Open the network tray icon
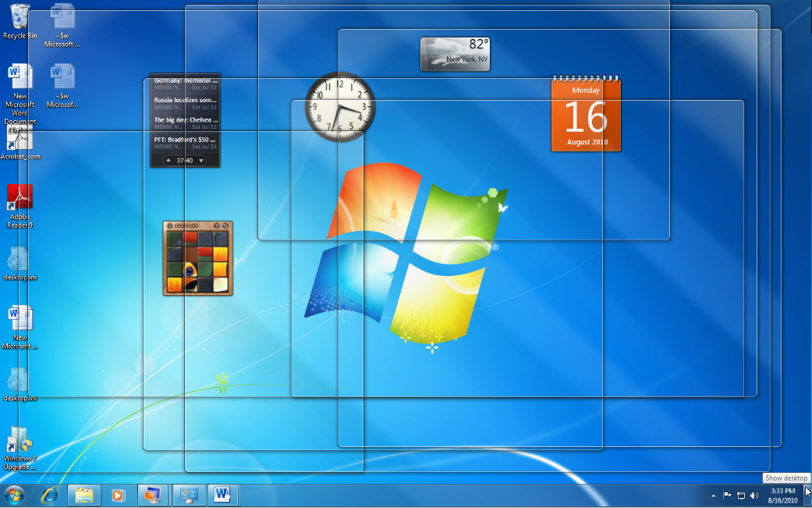This screenshot has width=812, height=508. [741, 496]
